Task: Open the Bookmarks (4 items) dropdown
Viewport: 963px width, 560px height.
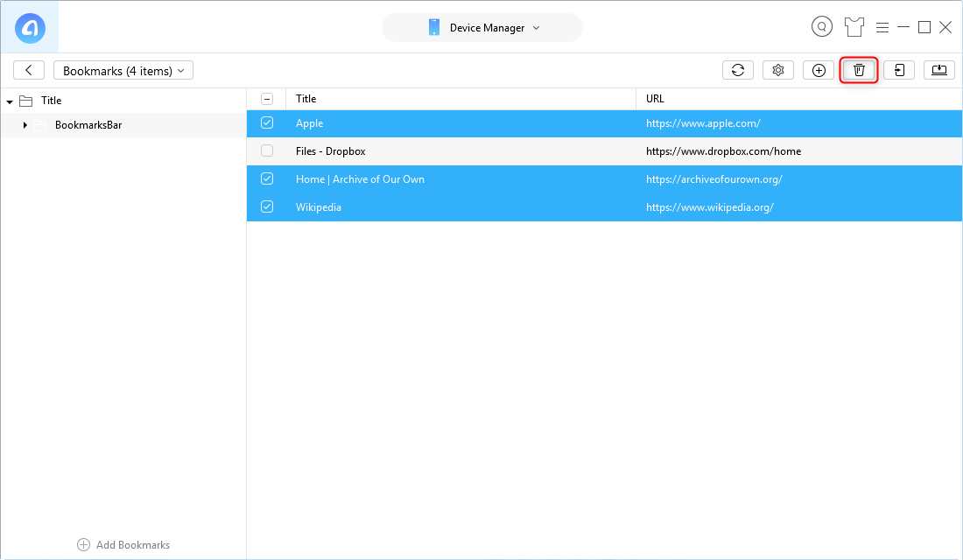Action: [123, 70]
